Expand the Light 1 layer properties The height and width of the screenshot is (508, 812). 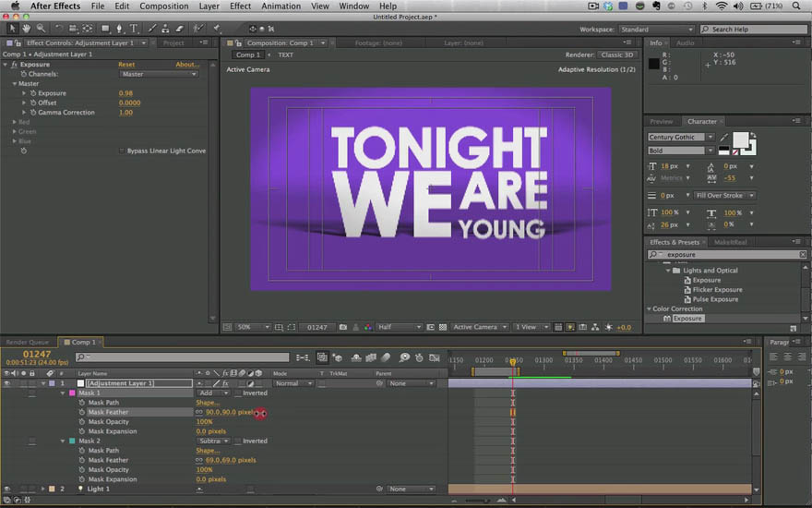(x=43, y=489)
